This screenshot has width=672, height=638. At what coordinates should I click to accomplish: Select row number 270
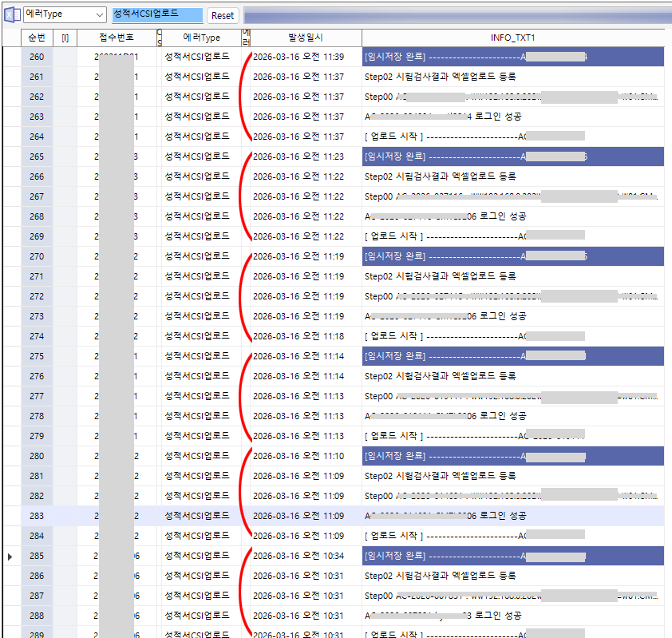(x=37, y=256)
